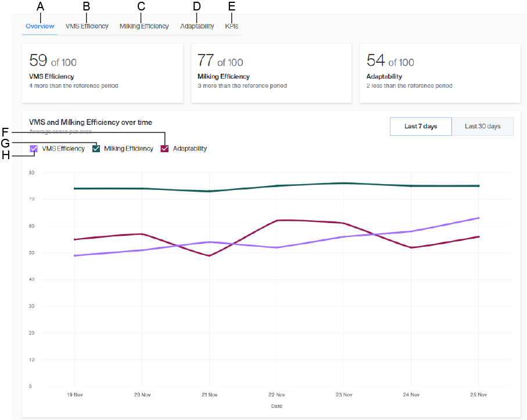Show the last 7 days range

[421, 127]
